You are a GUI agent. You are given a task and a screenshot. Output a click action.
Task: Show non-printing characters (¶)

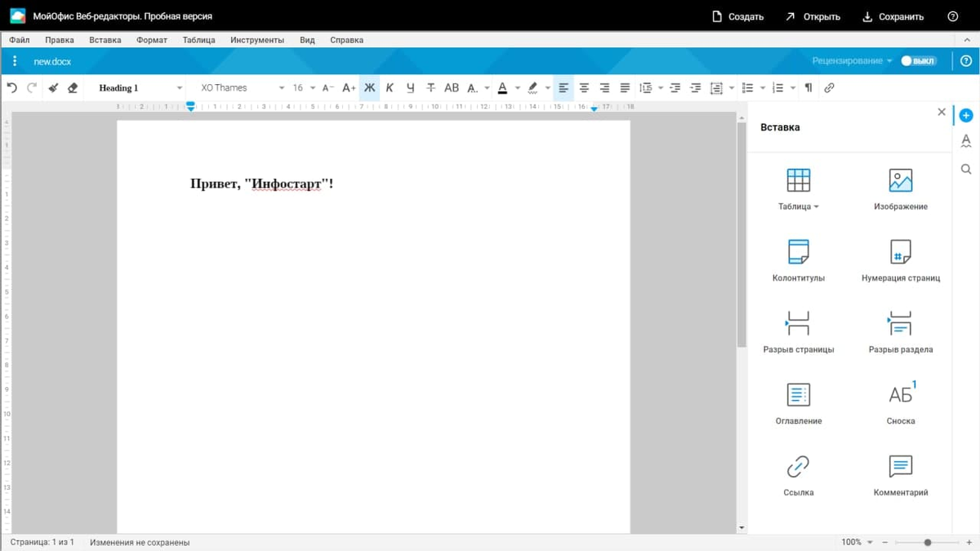click(x=808, y=87)
